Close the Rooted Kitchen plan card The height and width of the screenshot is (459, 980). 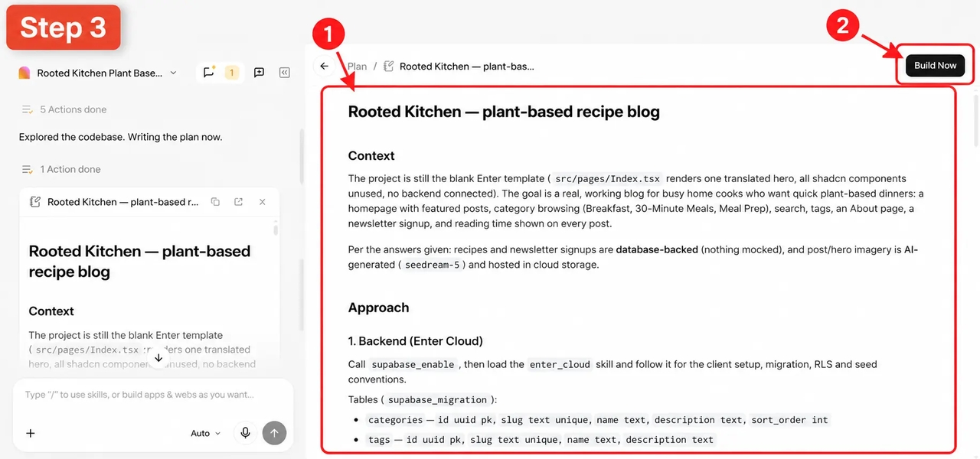click(263, 202)
